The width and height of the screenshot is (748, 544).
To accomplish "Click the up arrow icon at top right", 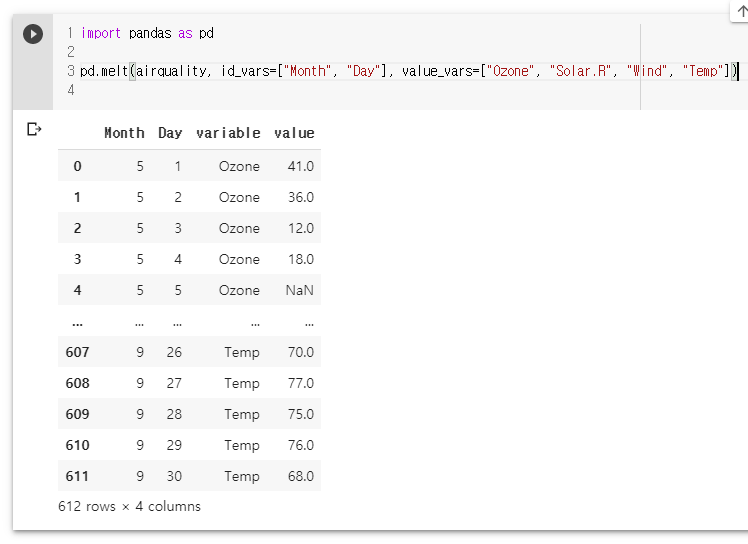I will [742, 10].
